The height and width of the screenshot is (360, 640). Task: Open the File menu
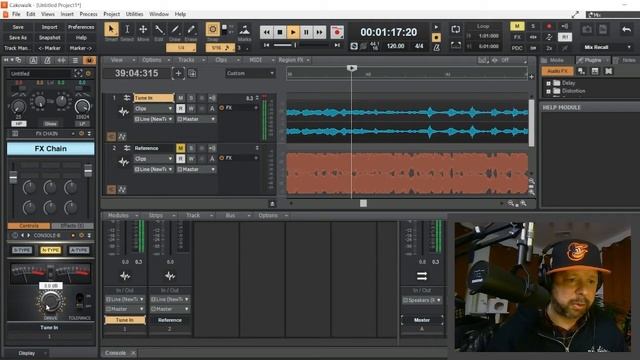pos(16,14)
